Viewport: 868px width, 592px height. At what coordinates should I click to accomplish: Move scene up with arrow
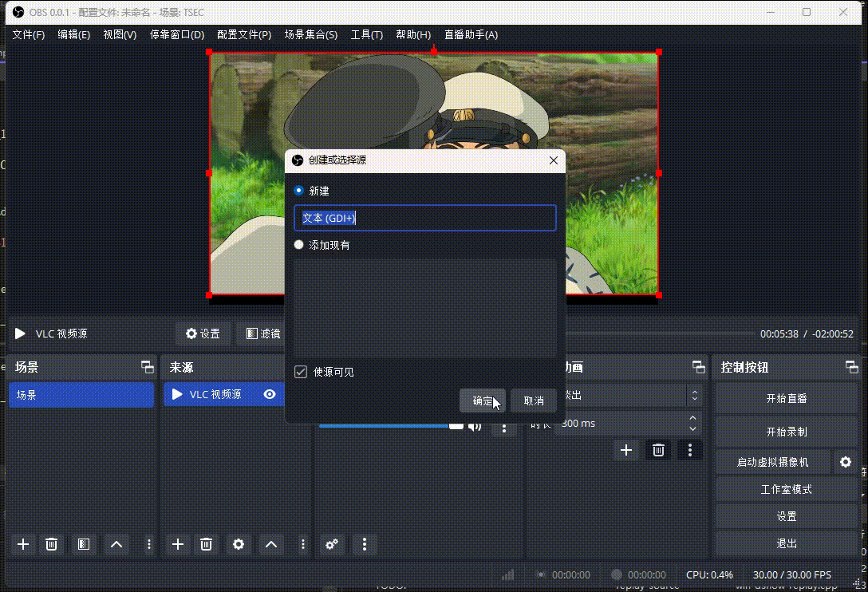pos(116,544)
